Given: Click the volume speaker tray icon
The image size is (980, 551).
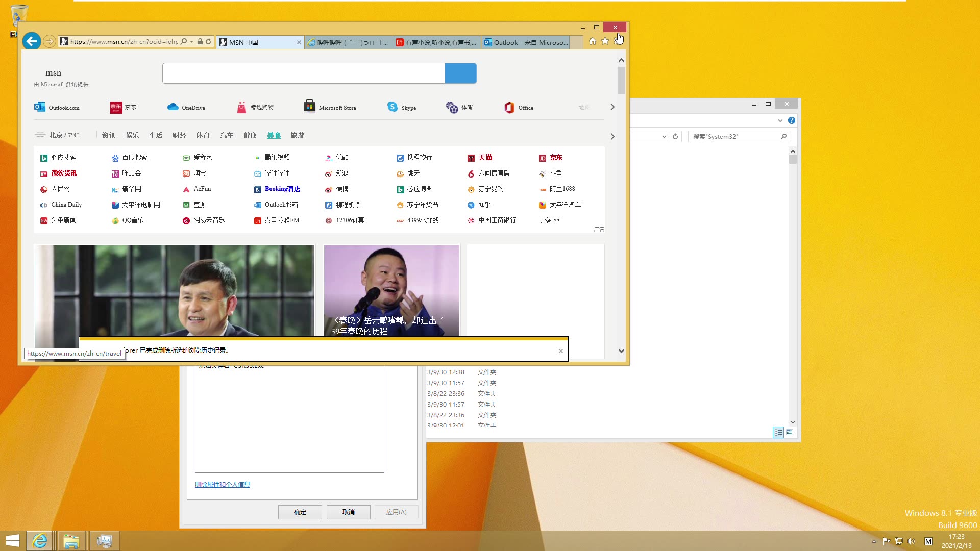Looking at the screenshot, I should tap(911, 541).
